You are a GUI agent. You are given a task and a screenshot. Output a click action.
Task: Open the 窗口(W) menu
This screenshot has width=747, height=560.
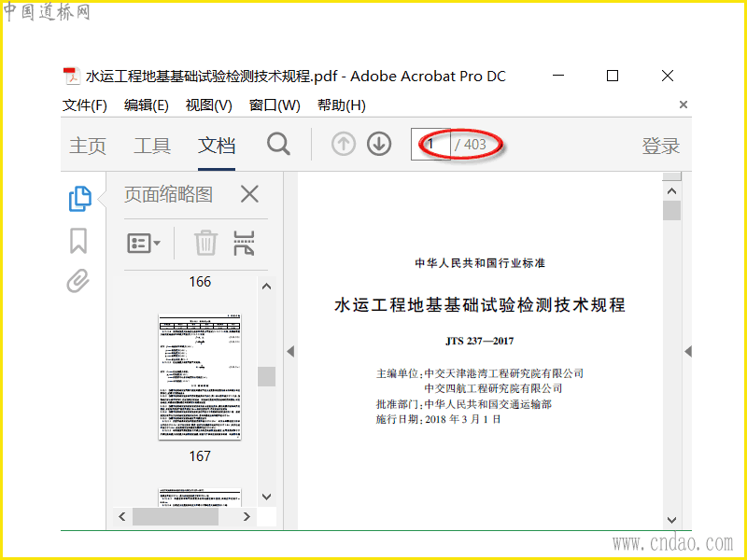point(275,105)
